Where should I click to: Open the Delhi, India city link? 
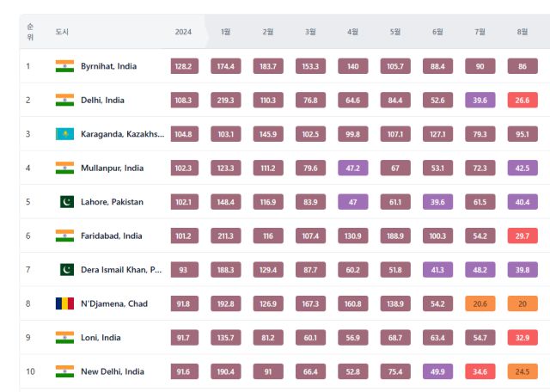click(x=102, y=101)
